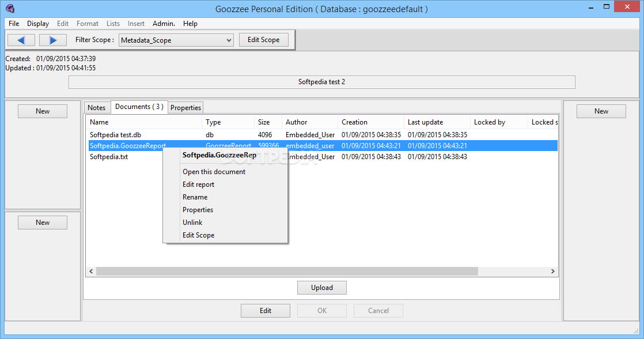Go forward with the right arrow
This screenshot has width=644, height=339.
tap(52, 40)
